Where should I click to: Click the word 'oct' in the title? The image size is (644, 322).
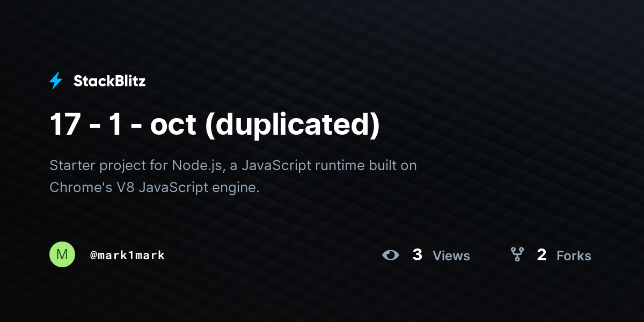173,125
